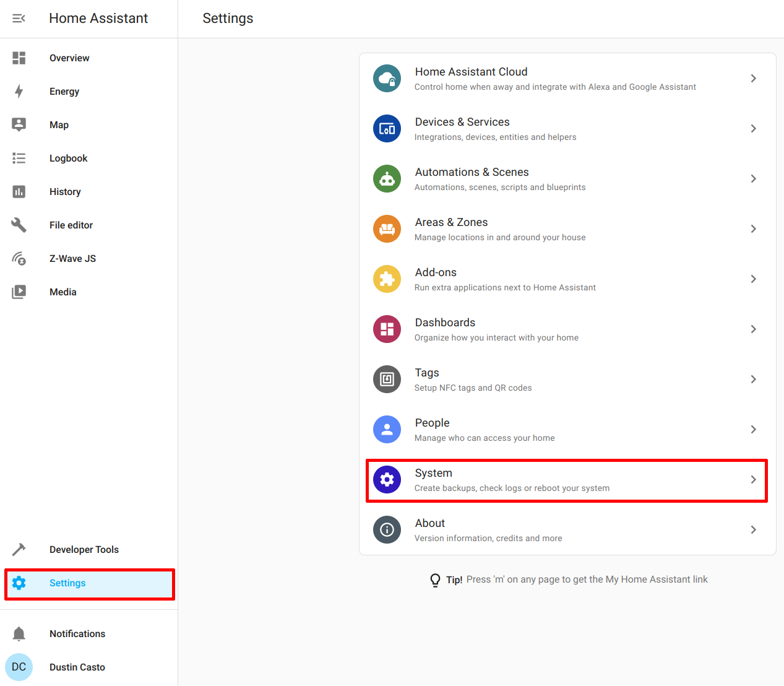The height and width of the screenshot is (686, 784).
Task: Click the Logbook list icon
Action: pyautogui.click(x=19, y=158)
